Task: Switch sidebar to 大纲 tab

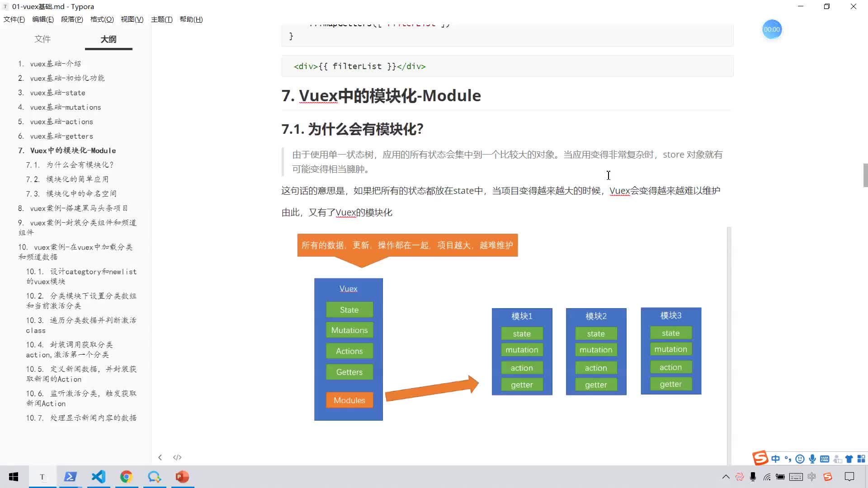Action: 108,39
